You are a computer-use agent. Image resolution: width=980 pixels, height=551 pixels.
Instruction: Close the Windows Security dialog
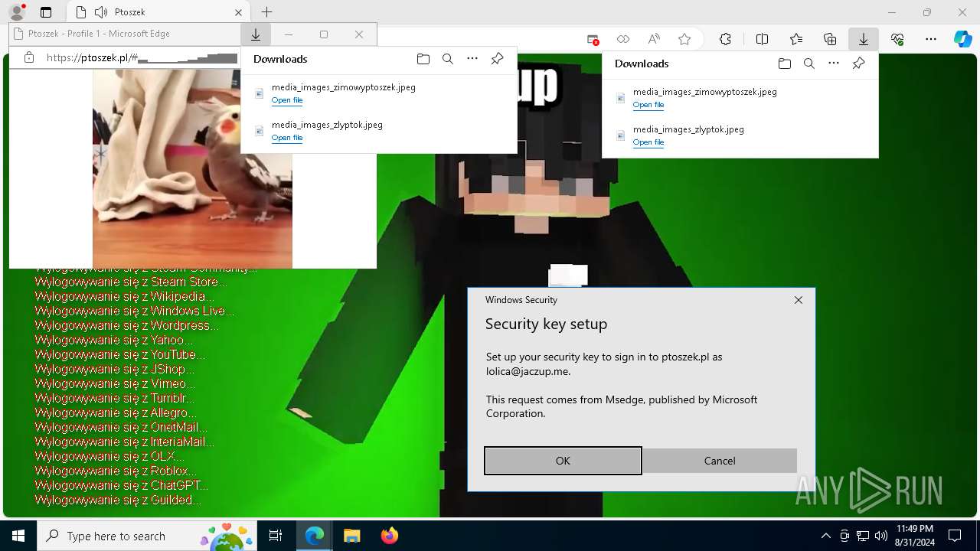point(799,300)
